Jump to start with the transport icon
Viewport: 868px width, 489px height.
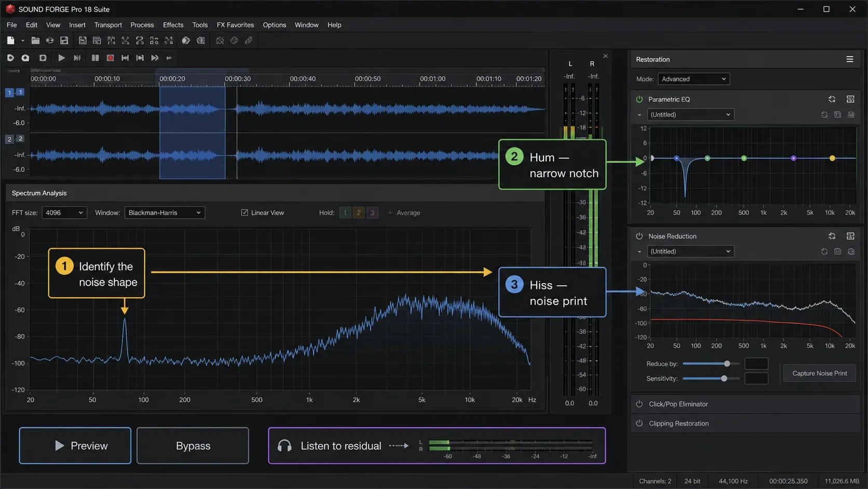coord(125,58)
